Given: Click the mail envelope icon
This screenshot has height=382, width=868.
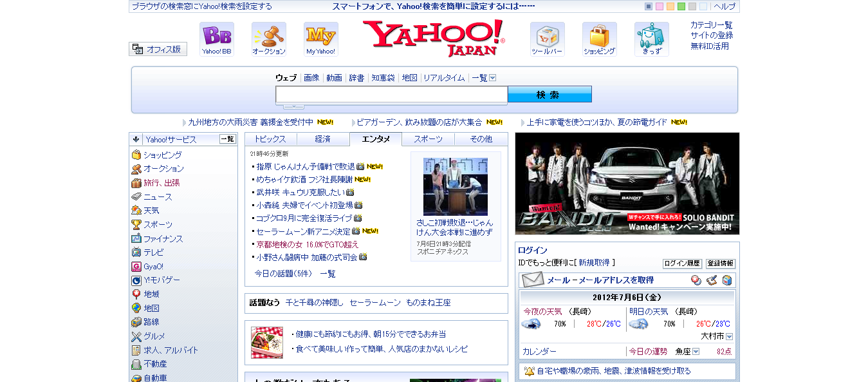Looking at the screenshot, I should 533,280.
